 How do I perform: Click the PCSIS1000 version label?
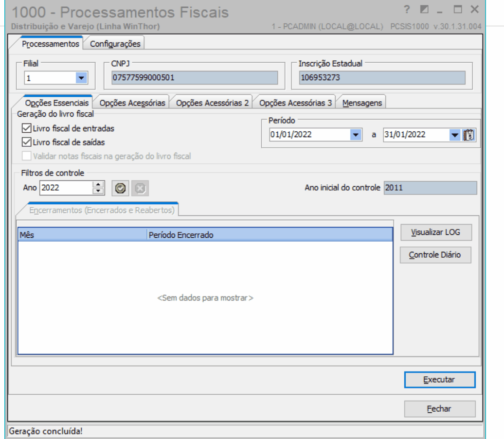(x=435, y=26)
